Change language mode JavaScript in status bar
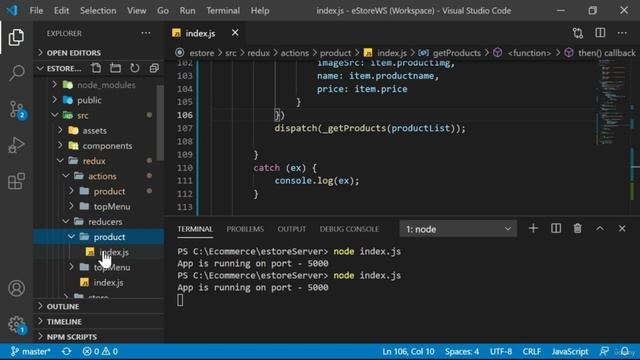This screenshot has width=640, height=360. coord(570,351)
